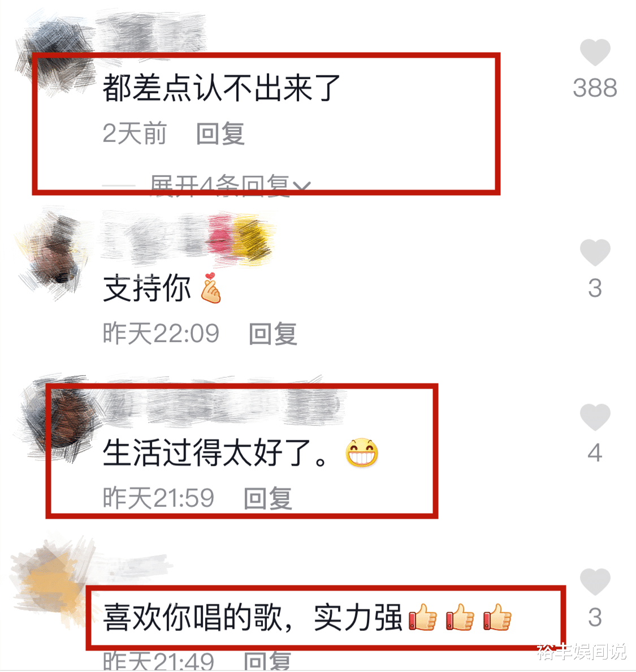The image size is (636, 672).
Task: Like the comment with 388 likes
Action: [x=595, y=52]
